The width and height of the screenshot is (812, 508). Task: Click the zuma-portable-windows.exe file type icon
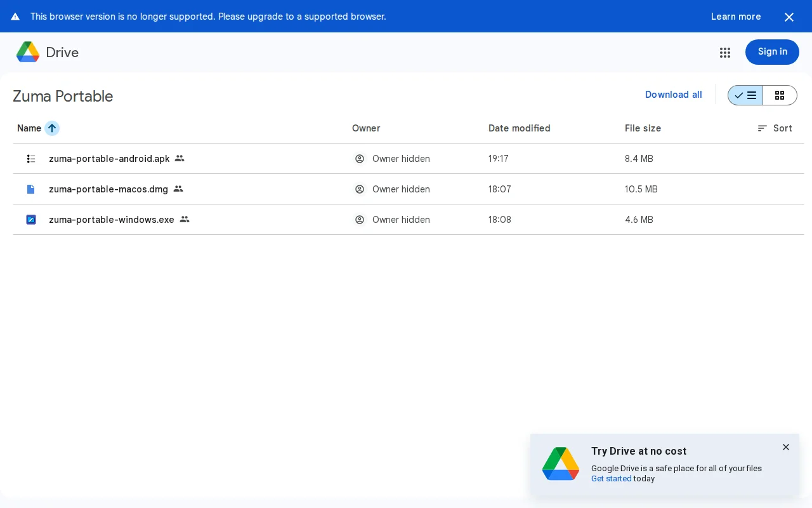tap(31, 220)
